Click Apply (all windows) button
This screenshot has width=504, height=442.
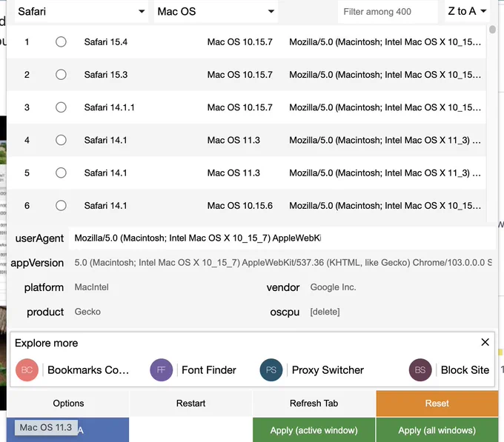pos(437,430)
